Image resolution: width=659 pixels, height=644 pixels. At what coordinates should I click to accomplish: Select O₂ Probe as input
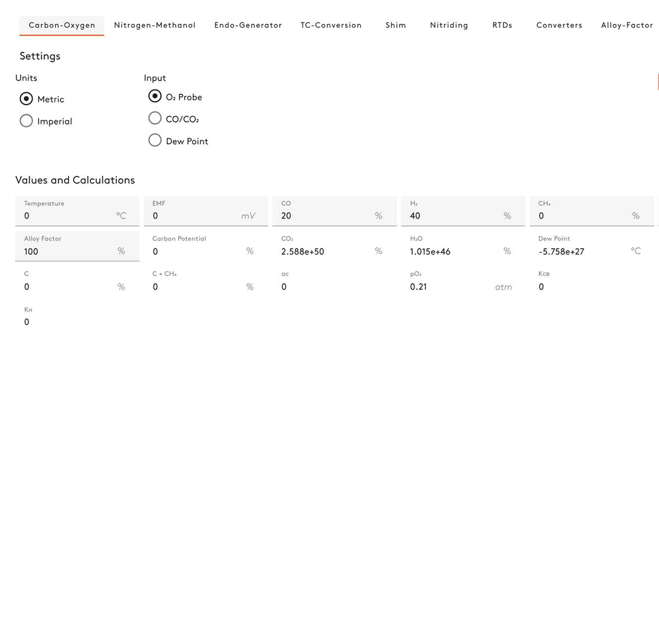tap(155, 97)
